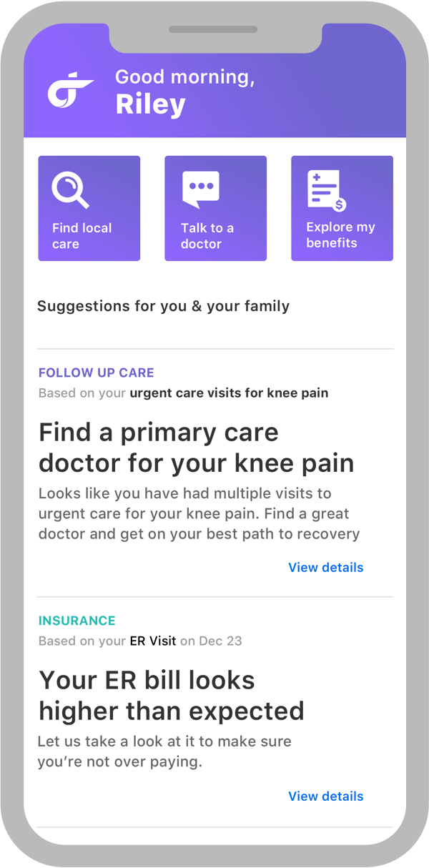Tap the Good morning greeting text

pyautogui.click(x=184, y=77)
